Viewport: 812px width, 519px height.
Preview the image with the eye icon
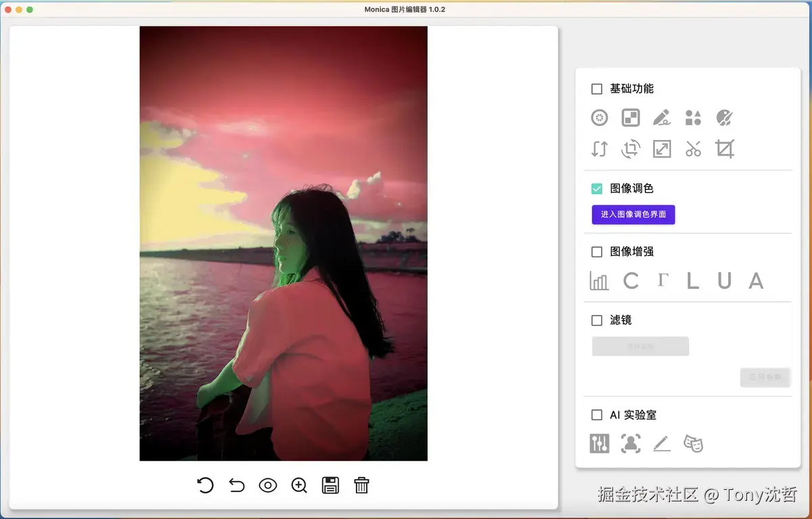[268, 485]
